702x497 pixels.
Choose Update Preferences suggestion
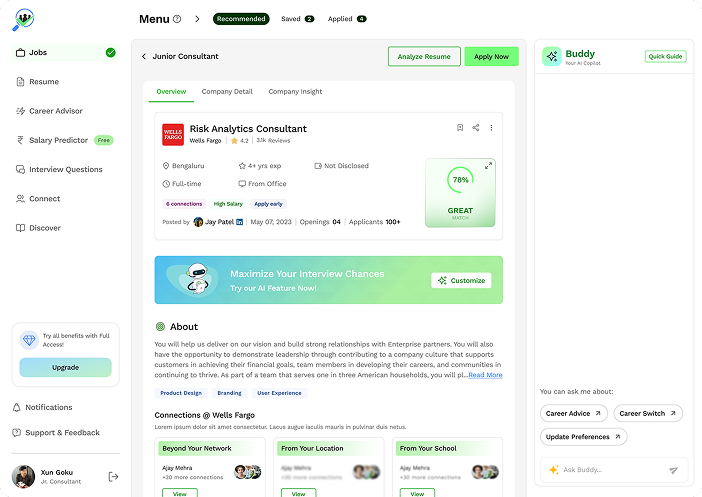583,437
